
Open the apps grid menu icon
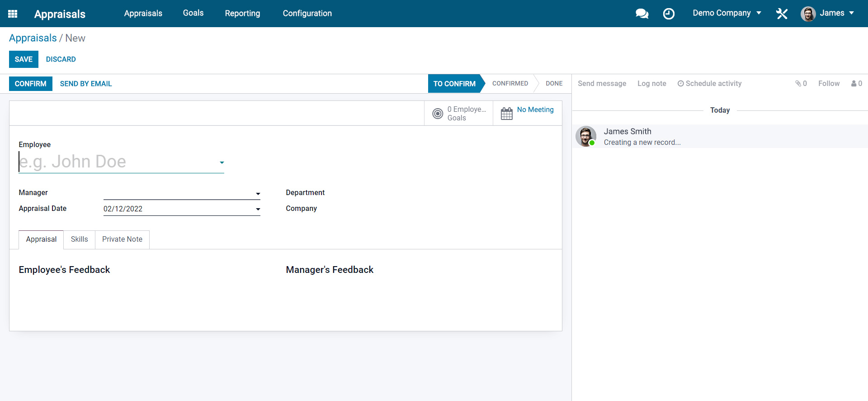tap(13, 14)
